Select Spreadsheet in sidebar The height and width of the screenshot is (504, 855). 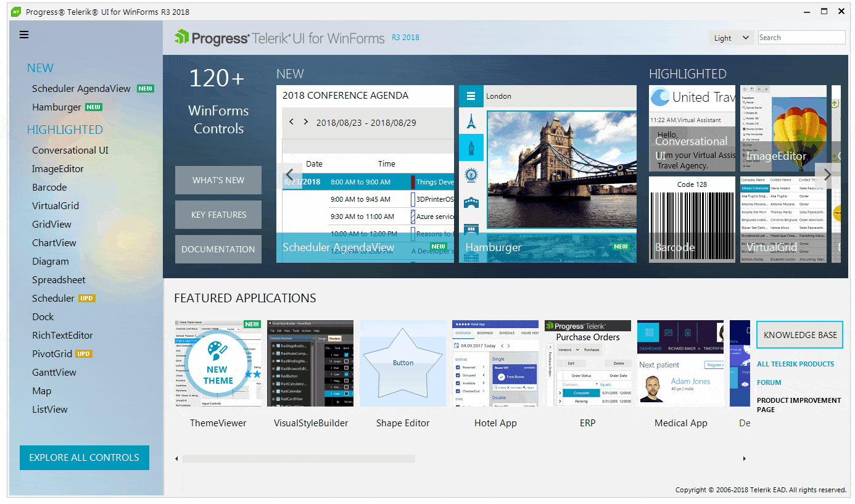point(59,280)
